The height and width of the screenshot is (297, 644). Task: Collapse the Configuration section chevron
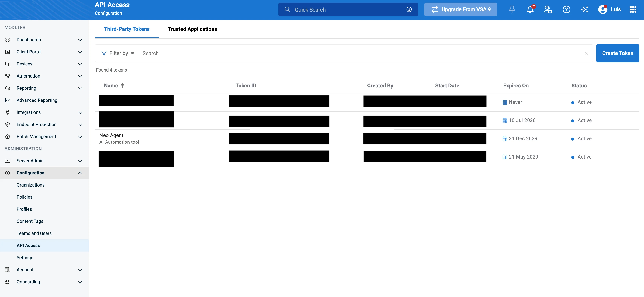click(80, 173)
